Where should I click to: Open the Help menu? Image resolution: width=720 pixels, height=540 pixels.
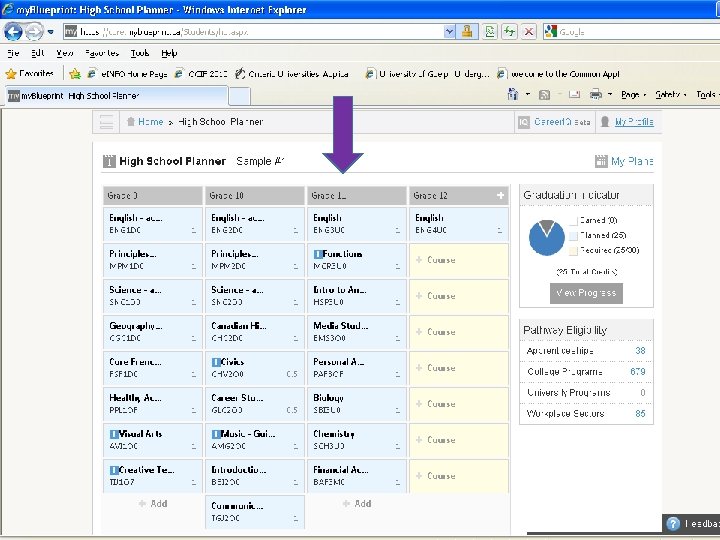click(169, 53)
